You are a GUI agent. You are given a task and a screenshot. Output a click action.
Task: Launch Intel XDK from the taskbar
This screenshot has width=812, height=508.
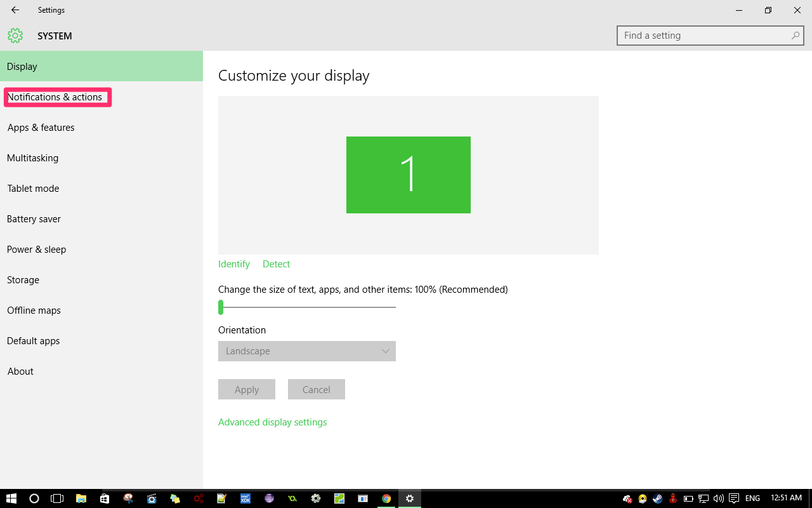[245, 498]
